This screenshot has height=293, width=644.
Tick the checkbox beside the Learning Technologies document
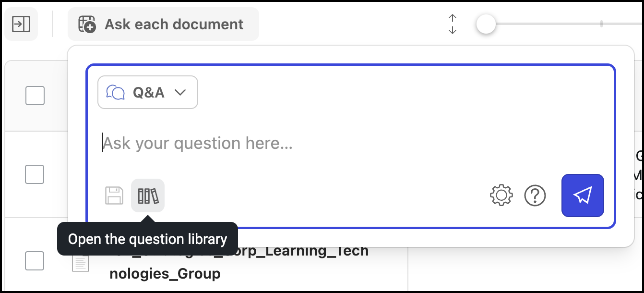coord(34,261)
